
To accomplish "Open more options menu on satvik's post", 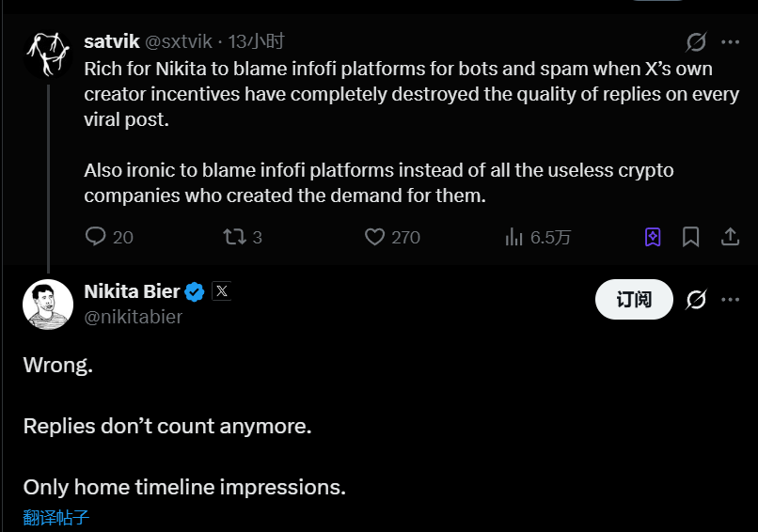I will [x=730, y=42].
